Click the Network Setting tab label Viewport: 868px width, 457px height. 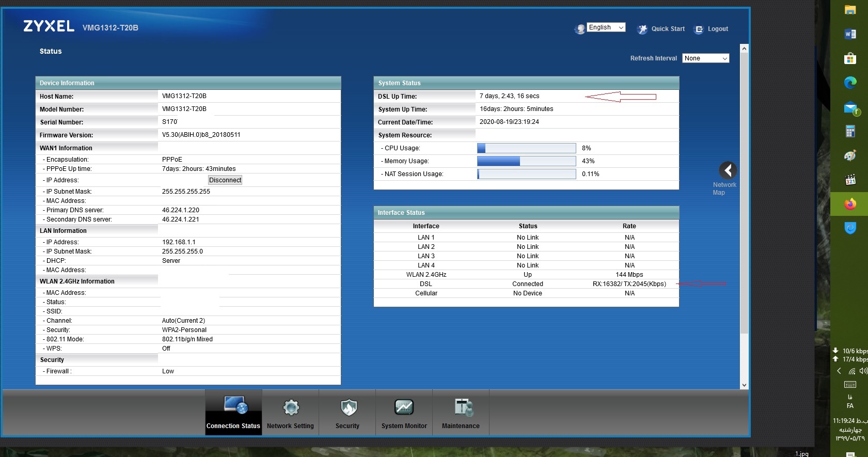pos(290,426)
